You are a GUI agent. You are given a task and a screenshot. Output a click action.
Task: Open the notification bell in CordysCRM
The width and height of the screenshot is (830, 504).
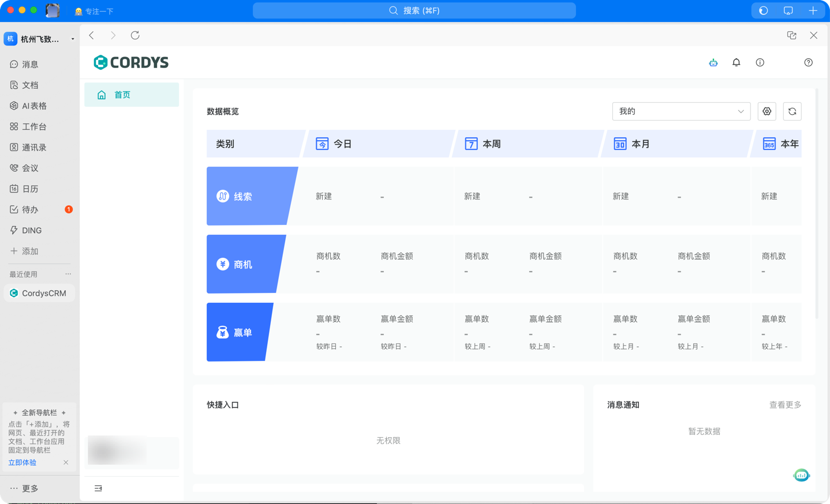pos(736,62)
